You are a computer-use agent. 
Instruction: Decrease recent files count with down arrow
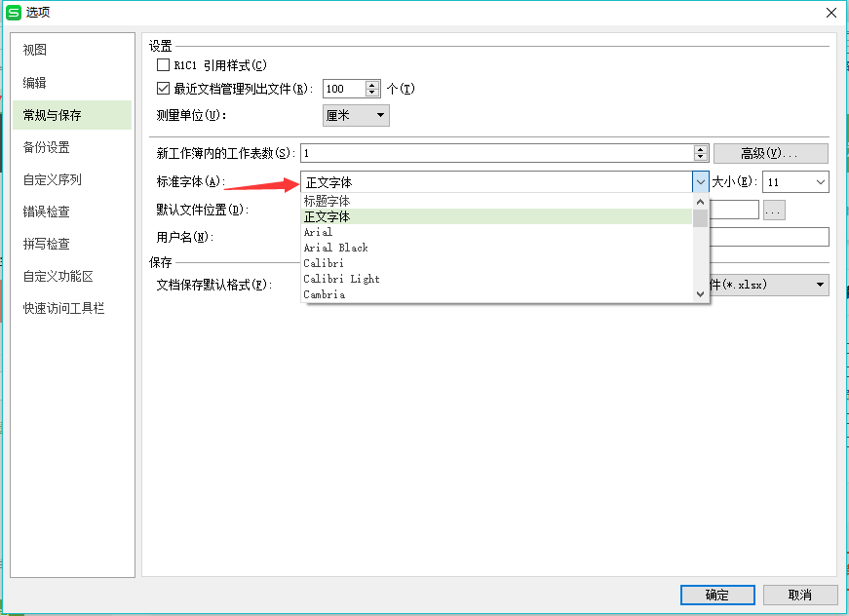pos(372,93)
